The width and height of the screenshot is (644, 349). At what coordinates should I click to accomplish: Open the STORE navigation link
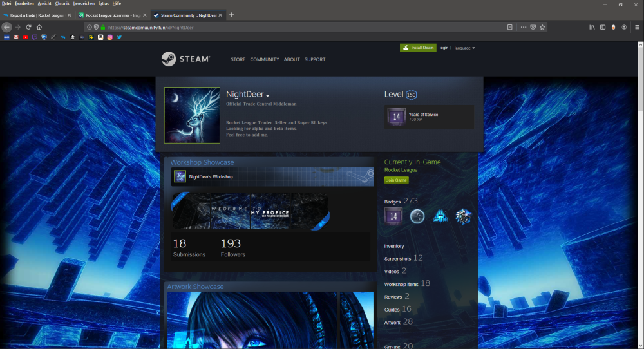(x=238, y=59)
